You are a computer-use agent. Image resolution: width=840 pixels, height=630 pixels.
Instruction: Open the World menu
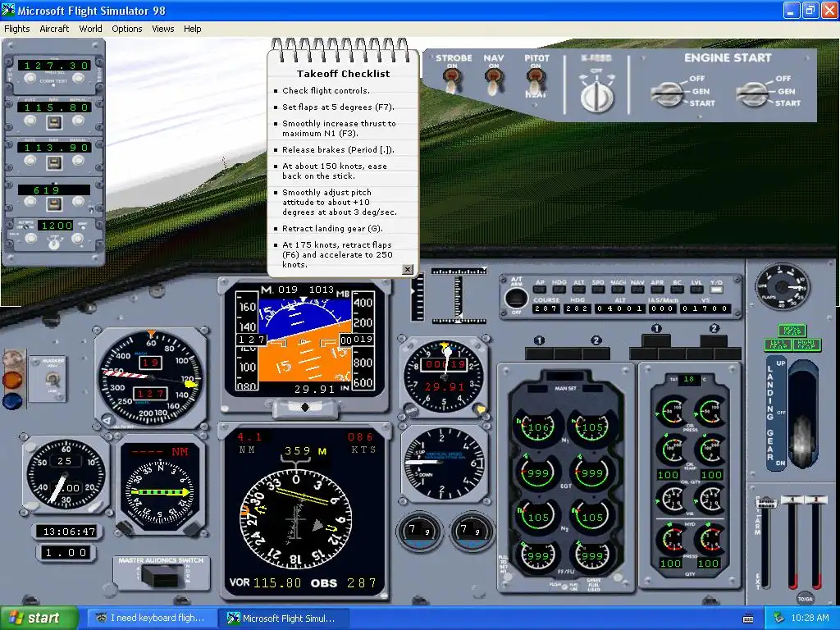pyautogui.click(x=90, y=29)
